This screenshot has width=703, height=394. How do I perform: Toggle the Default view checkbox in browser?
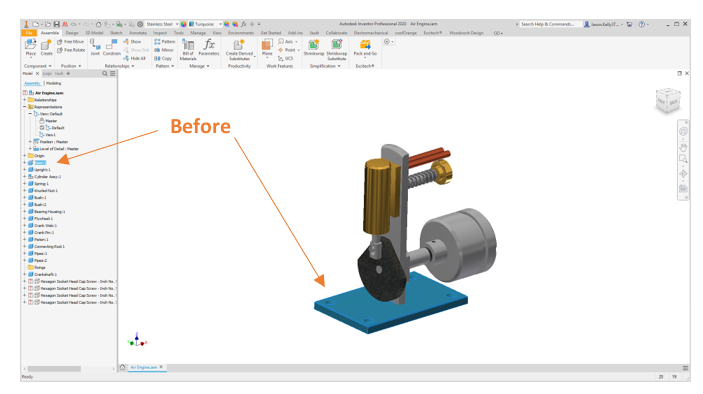[x=42, y=128]
